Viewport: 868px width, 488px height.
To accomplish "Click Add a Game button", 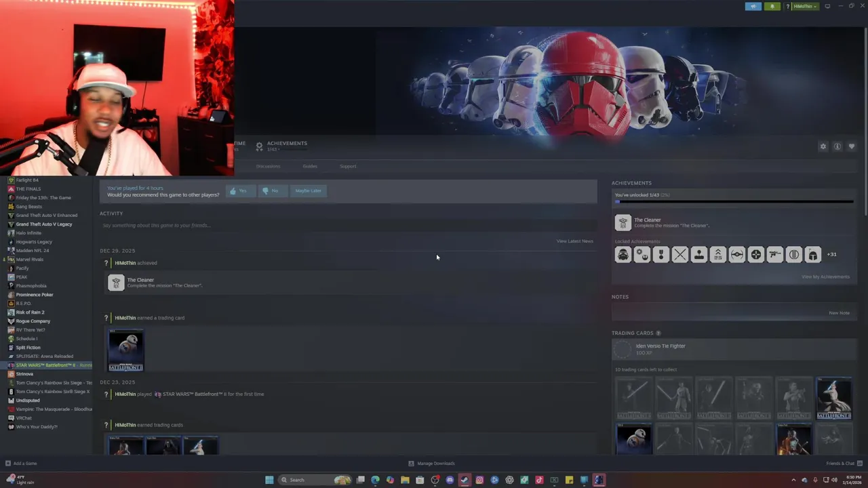I will click(x=21, y=464).
